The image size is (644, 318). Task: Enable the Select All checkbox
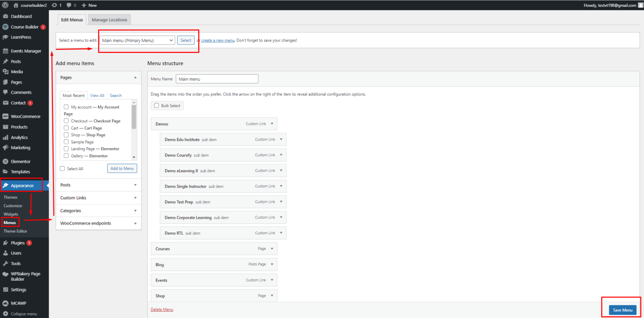[x=62, y=168]
